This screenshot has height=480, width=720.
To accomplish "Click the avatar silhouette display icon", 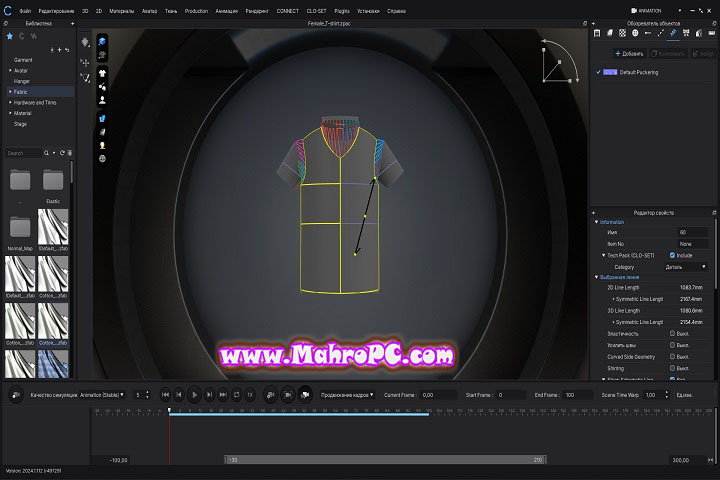I will [x=102, y=100].
